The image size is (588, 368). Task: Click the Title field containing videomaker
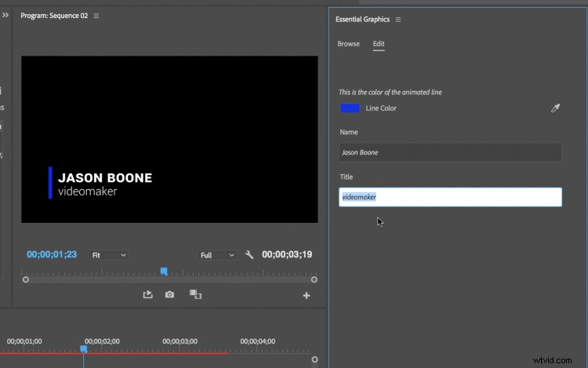(x=450, y=197)
